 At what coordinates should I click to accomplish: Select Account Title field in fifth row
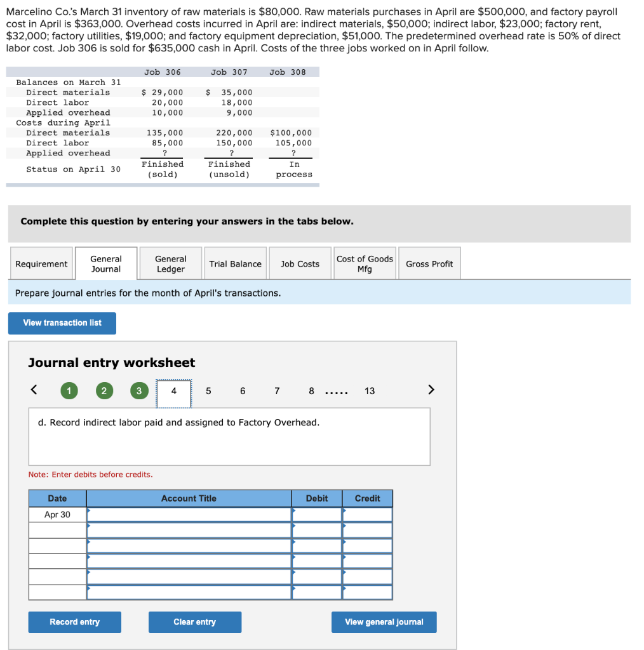[x=189, y=576]
